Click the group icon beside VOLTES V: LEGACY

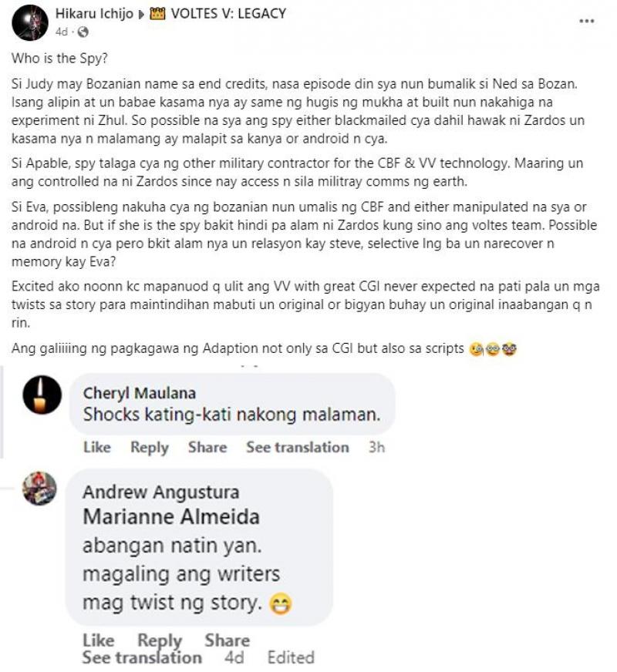(157, 14)
